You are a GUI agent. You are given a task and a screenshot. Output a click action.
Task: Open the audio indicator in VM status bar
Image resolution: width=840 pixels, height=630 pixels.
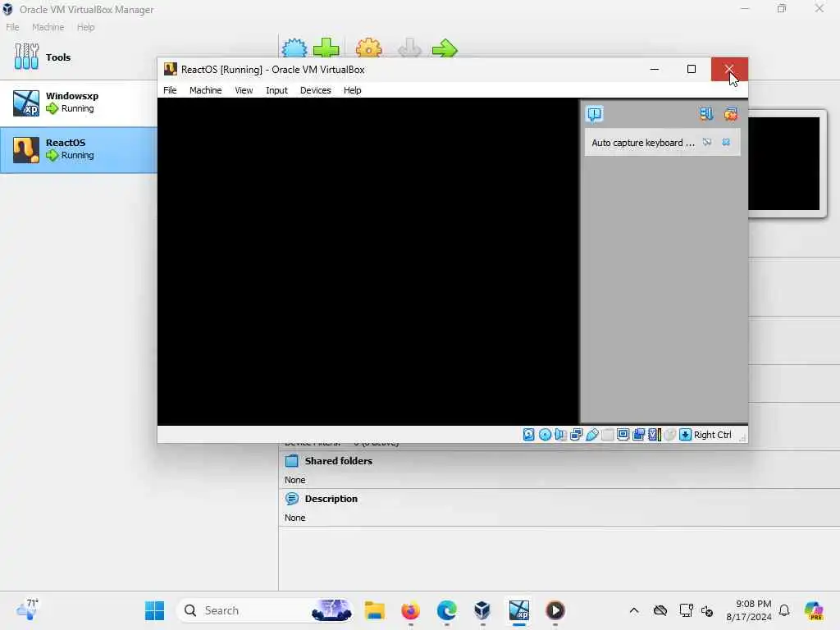click(x=560, y=435)
